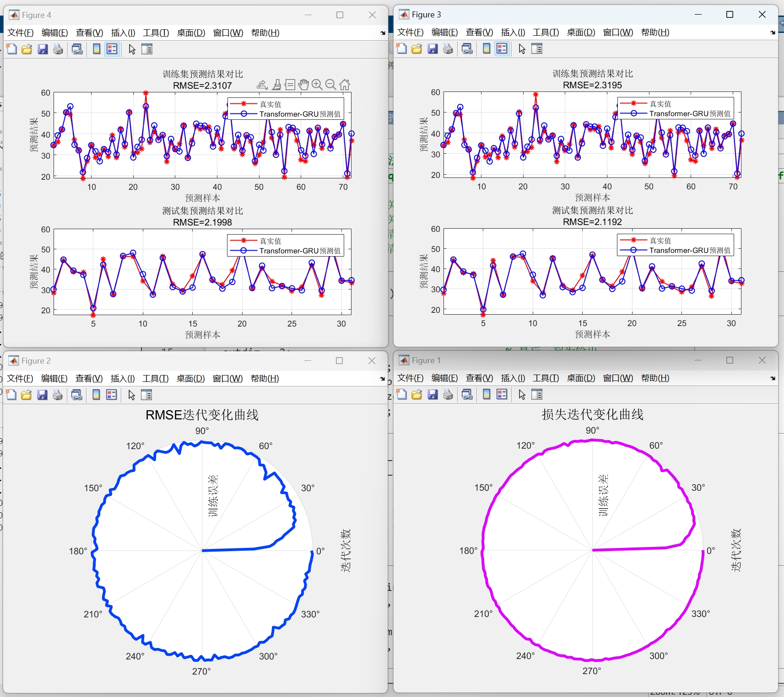784x697 pixels.
Task: Select the Zoom Out magnifier on the training plot
Action: pos(331,84)
